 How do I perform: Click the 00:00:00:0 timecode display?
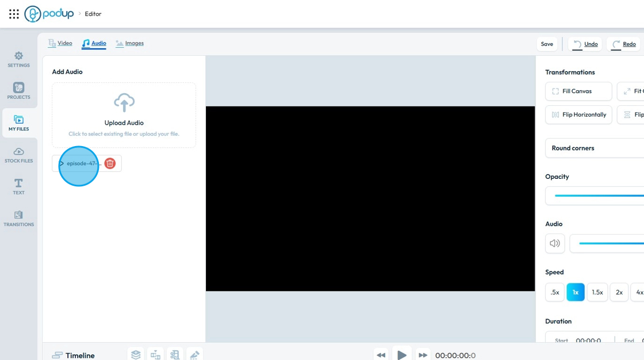click(455, 355)
